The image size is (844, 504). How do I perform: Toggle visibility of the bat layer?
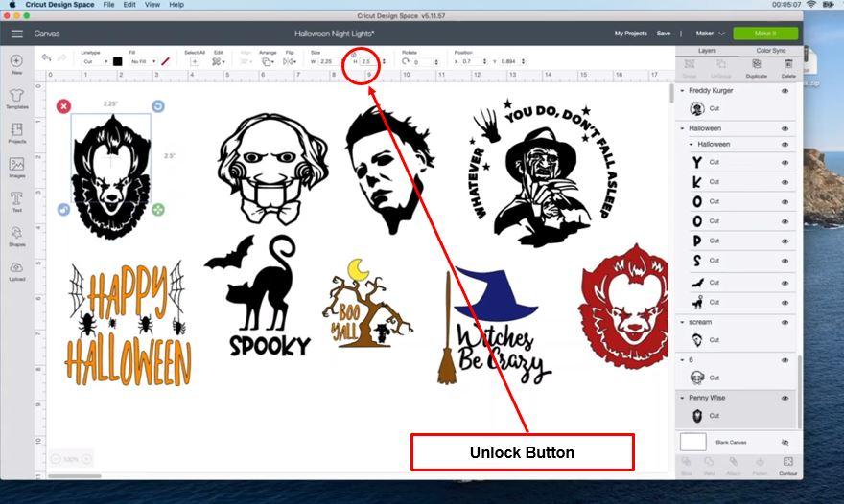785,283
